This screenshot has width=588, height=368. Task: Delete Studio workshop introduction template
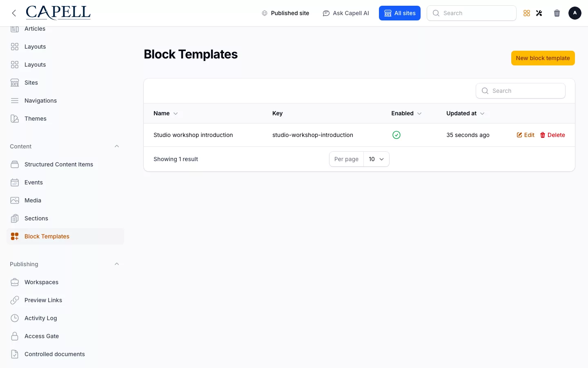point(552,135)
